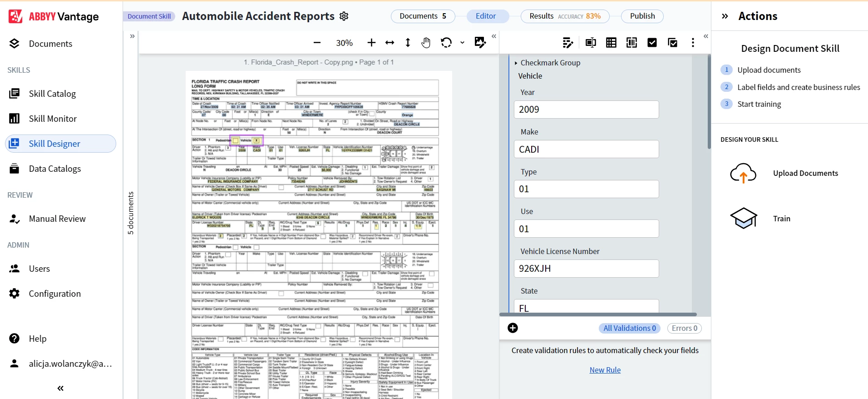
Task: Click Upload Documents cloud icon
Action: pyautogui.click(x=743, y=173)
